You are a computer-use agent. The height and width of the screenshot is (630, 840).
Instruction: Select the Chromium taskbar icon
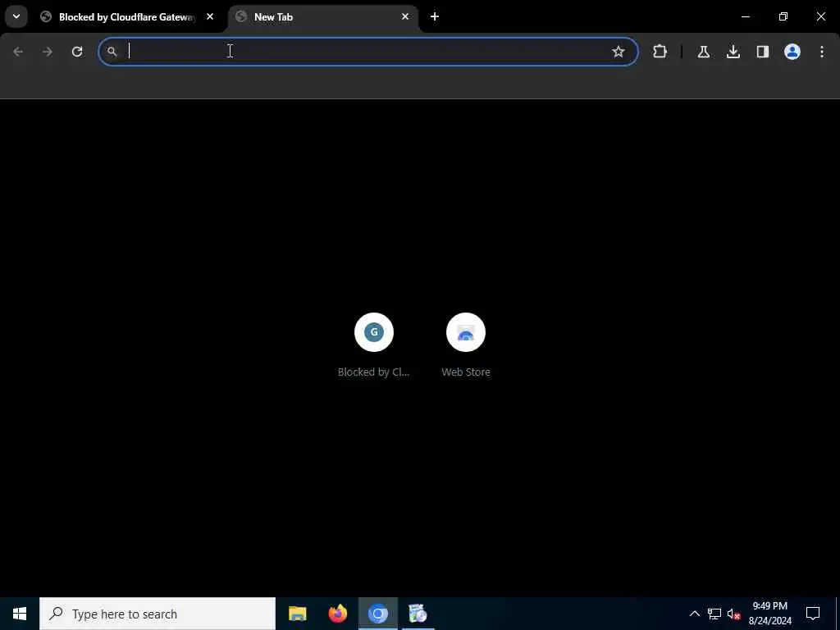tap(377, 614)
